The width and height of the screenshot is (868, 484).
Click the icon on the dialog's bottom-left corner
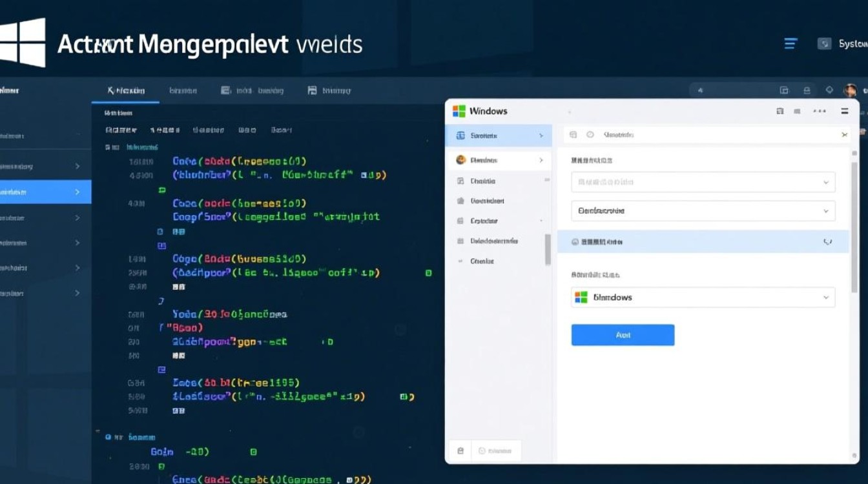460,451
